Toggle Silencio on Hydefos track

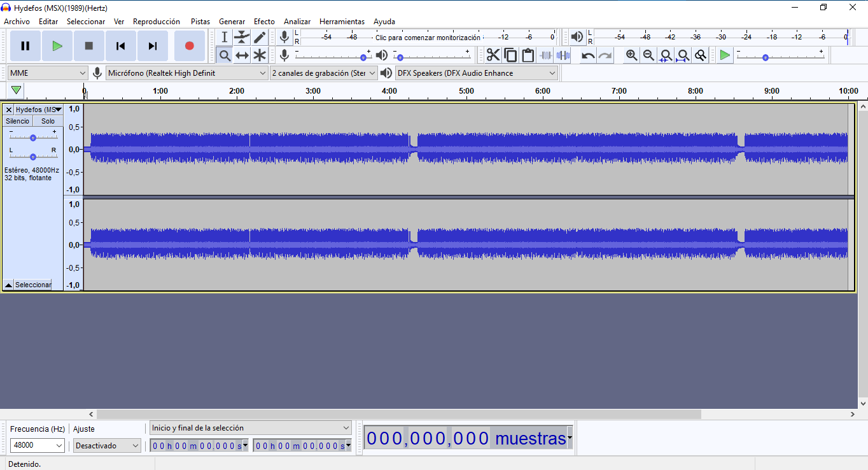point(17,121)
